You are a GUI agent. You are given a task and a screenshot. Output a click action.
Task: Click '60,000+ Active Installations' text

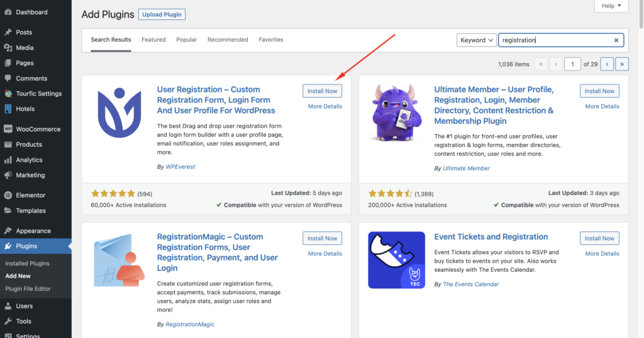coord(128,205)
